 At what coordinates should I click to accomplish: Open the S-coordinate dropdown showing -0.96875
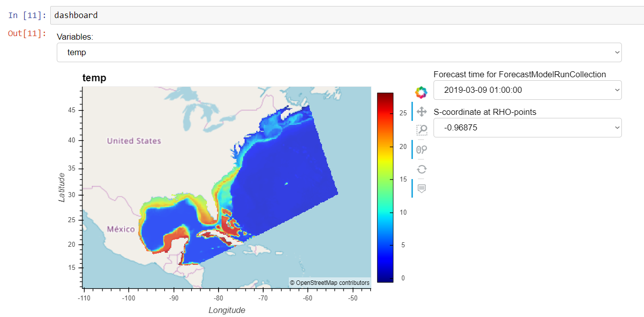(x=527, y=127)
